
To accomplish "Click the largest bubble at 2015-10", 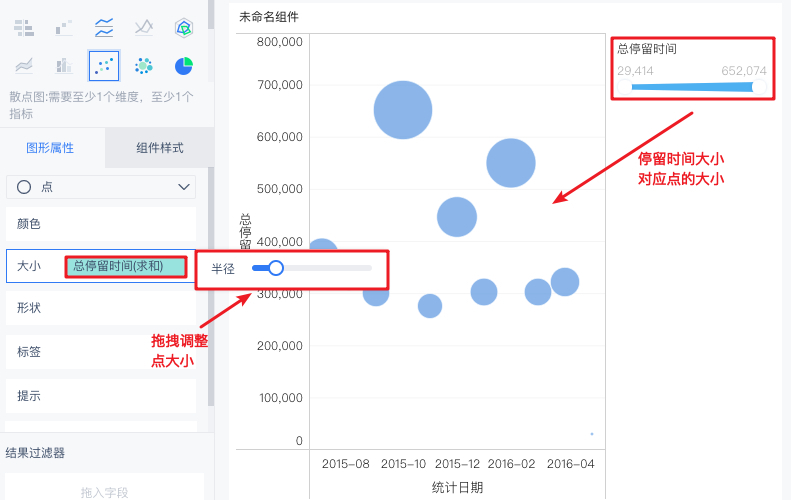I will [x=403, y=110].
